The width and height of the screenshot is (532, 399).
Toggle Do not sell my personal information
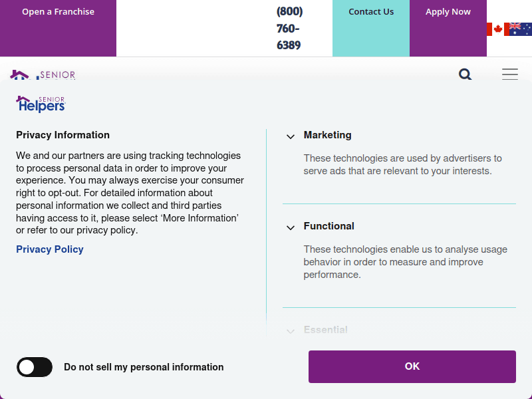pyautogui.click(x=35, y=367)
